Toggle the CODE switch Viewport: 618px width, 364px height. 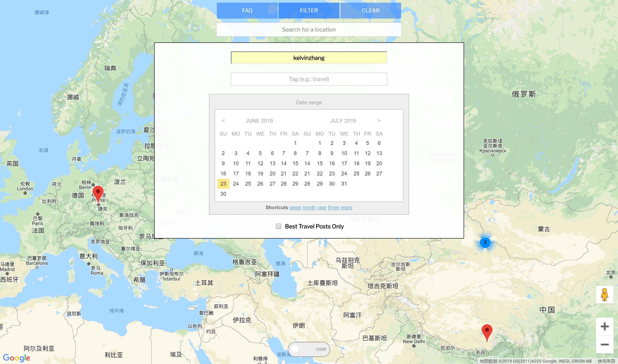(x=309, y=349)
